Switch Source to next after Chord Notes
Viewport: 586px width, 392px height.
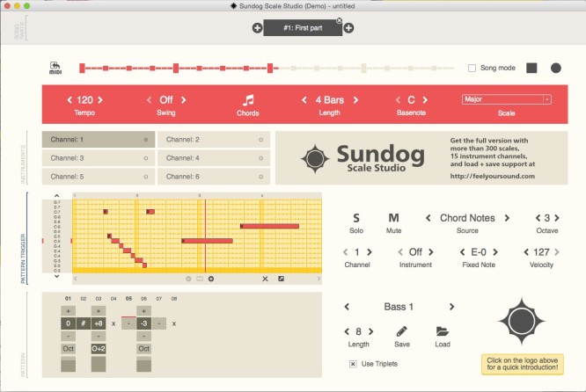pyautogui.click(x=507, y=218)
